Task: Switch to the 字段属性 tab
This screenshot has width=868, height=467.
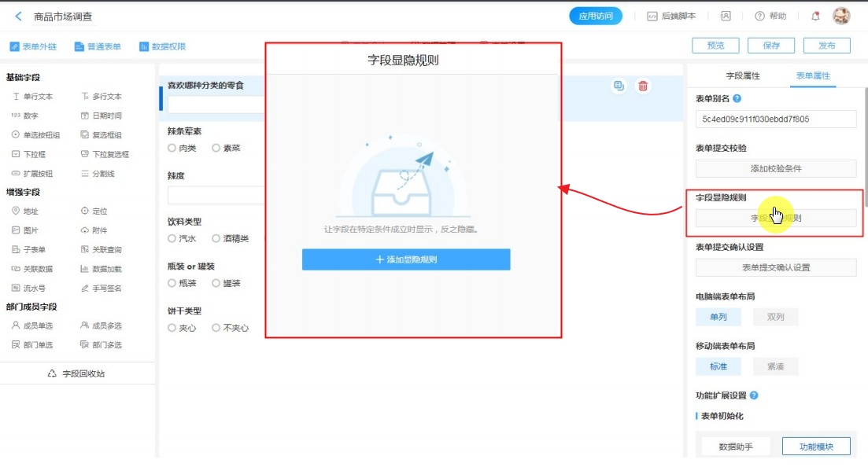Action: (742, 76)
